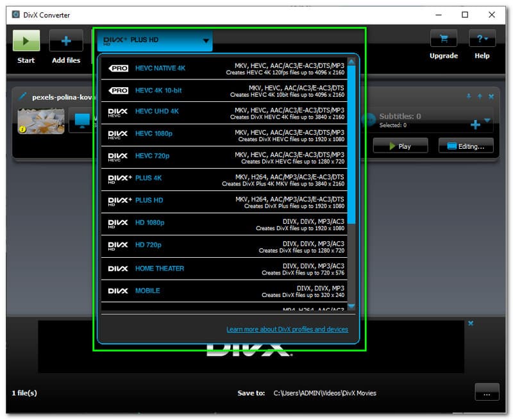Remove the pexels-polina file from queue
Screen dimensions: 513x420
click(491, 96)
